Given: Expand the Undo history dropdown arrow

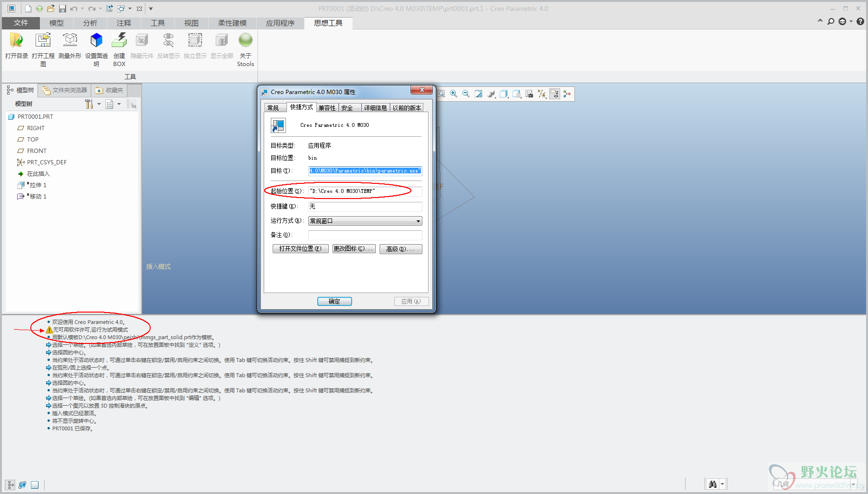Looking at the screenshot, I should [x=82, y=9].
